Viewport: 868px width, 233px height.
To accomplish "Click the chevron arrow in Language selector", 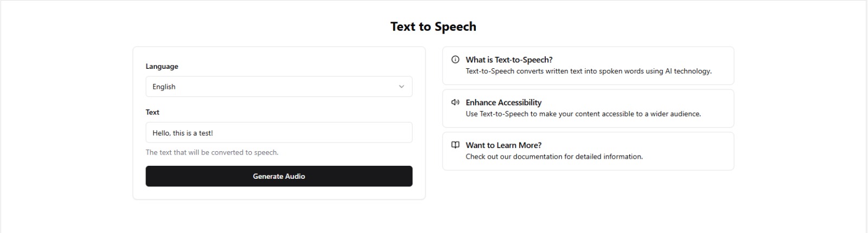I will (401, 87).
